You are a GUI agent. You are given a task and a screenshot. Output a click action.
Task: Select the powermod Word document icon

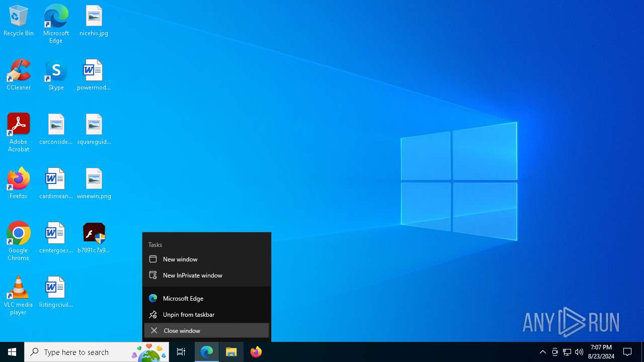click(94, 75)
